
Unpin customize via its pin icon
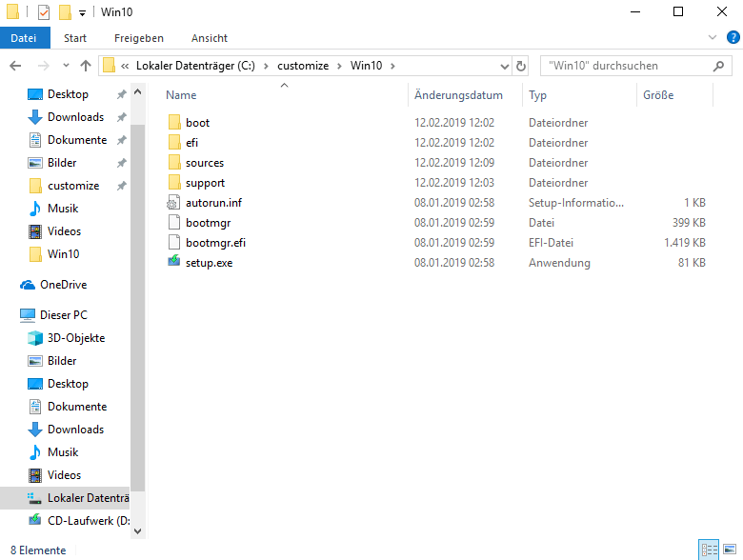pyautogui.click(x=122, y=186)
